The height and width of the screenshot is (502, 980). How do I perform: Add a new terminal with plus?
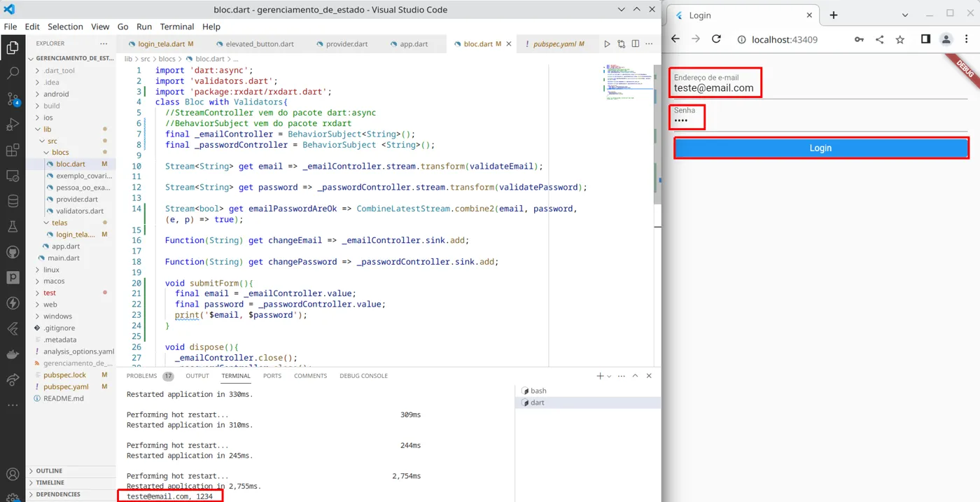click(x=600, y=376)
